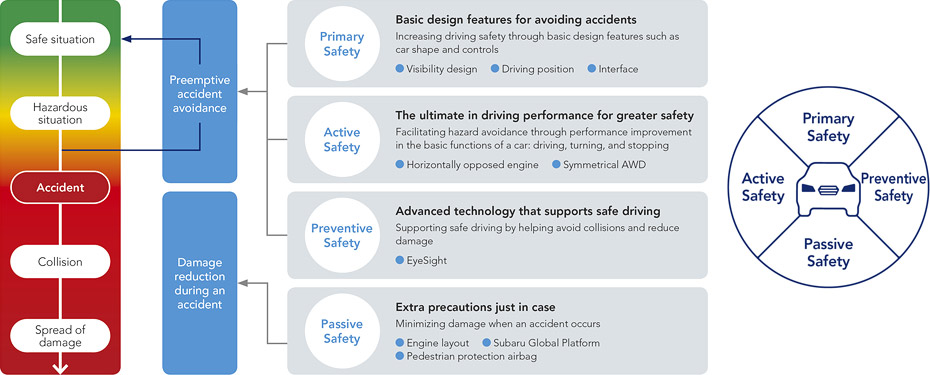The width and height of the screenshot is (930, 375).
Task: Select the Preventive Safety circle badge
Action: tap(342, 236)
